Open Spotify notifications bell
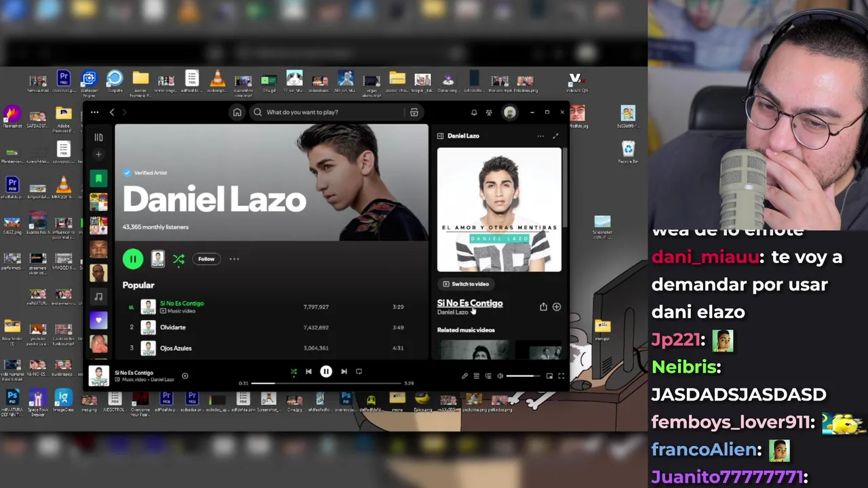The width and height of the screenshot is (868, 488). coord(474,113)
